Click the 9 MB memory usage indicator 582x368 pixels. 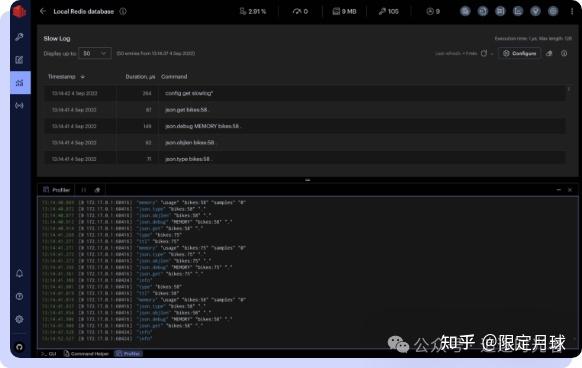pos(344,12)
